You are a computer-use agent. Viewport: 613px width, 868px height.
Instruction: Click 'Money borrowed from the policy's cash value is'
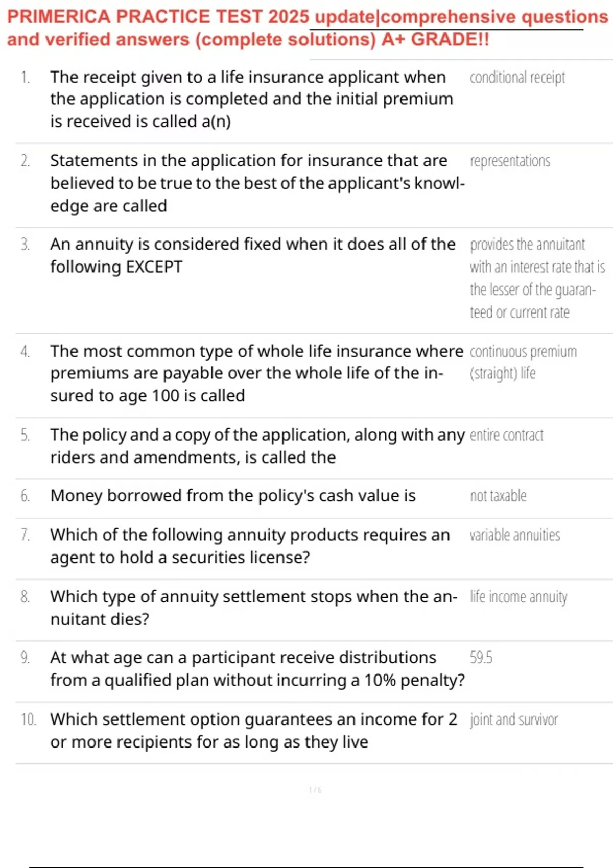[233, 496]
